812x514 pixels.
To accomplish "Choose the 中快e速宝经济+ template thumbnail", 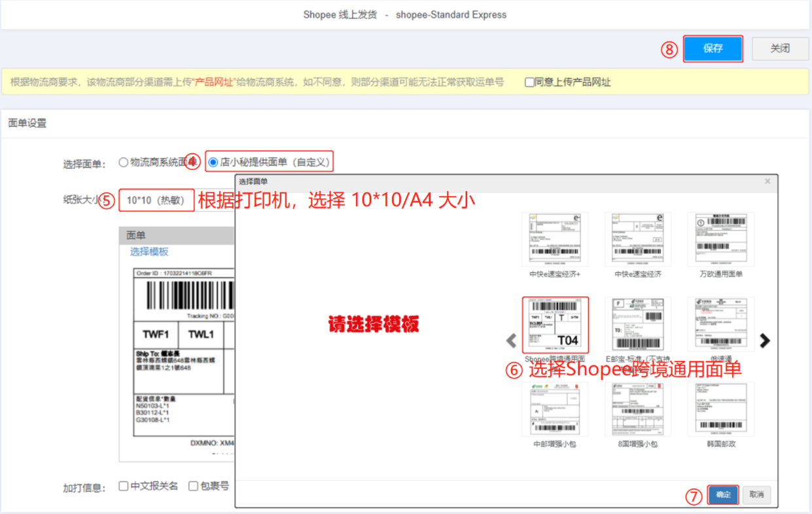I will tap(555, 239).
